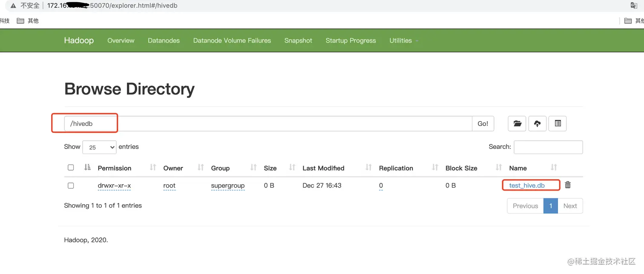Click the Next pagination button
This screenshot has width=644, height=274.
click(570, 206)
